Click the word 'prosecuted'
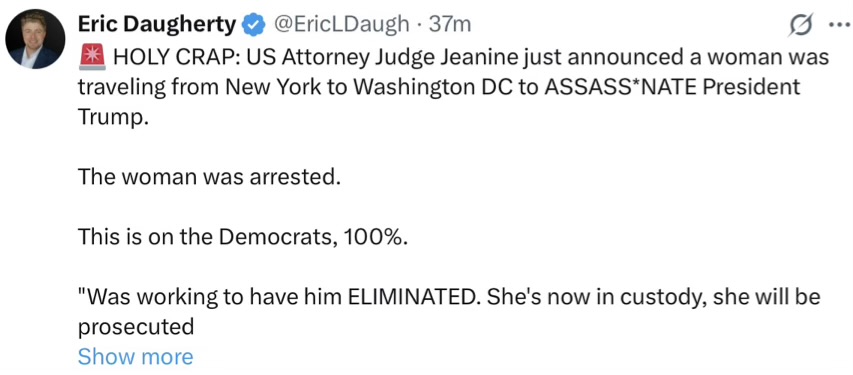 pos(136,328)
